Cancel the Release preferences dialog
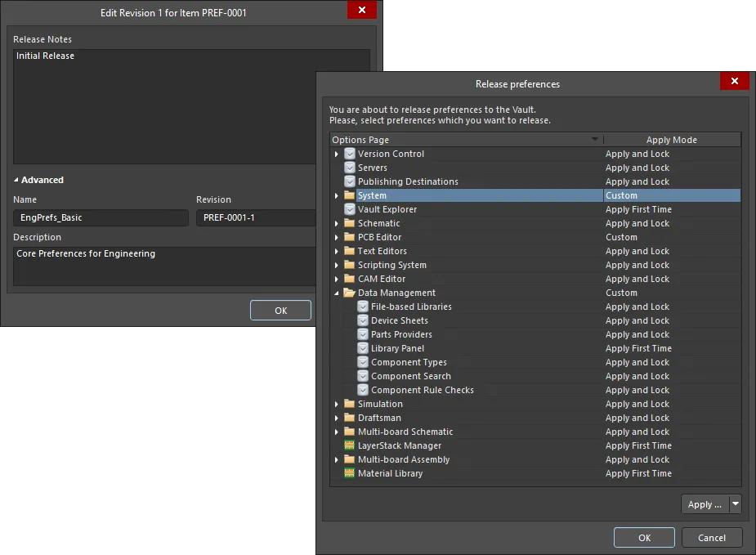Screen dimensions: 756x555 [x=712, y=538]
